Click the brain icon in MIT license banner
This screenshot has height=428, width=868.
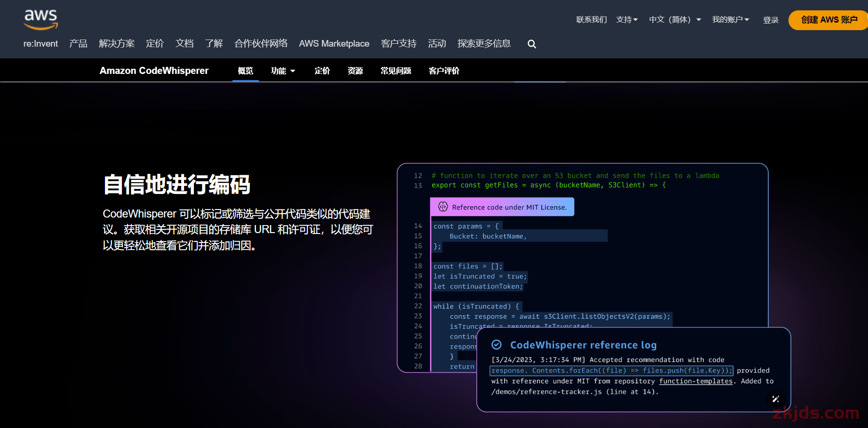(443, 207)
